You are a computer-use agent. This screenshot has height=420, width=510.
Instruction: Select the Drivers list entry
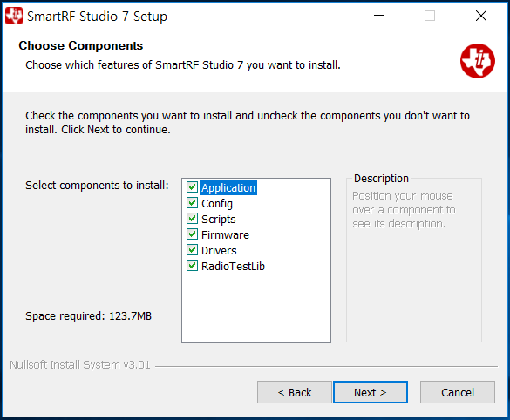tap(219, 251)
